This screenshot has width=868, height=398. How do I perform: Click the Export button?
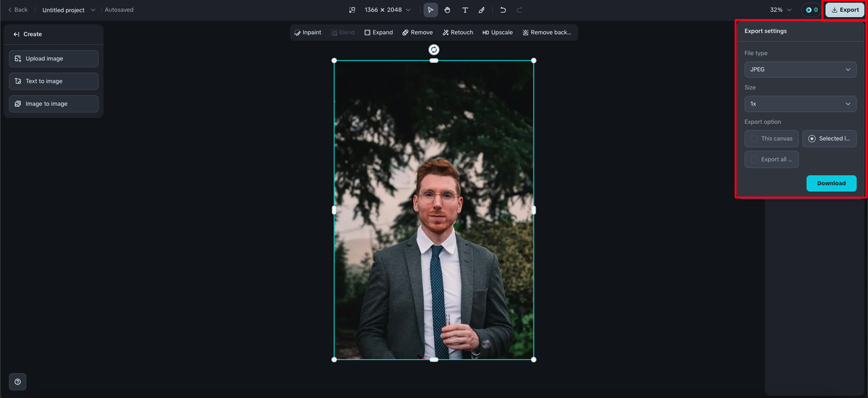click(845, 10)
